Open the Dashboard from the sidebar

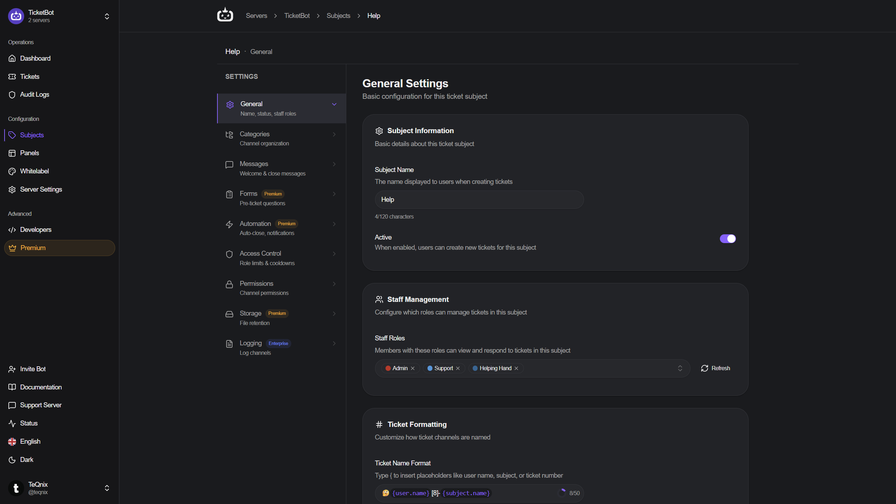[35, 59]
